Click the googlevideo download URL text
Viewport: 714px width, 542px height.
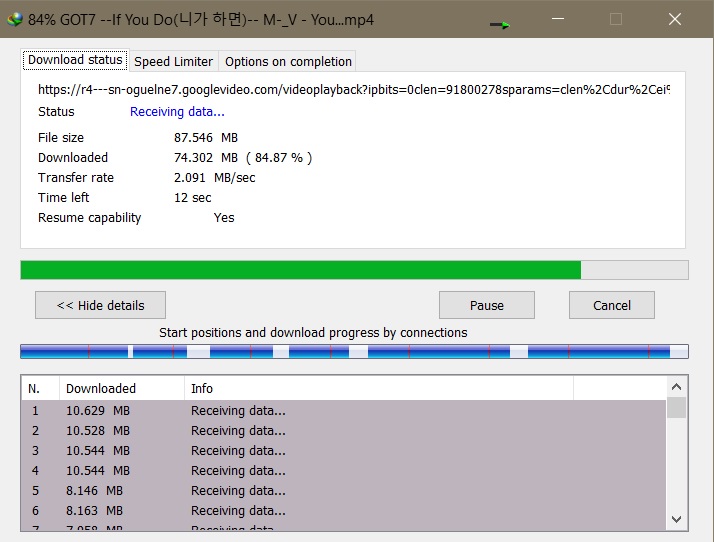[x=354, y=90]
